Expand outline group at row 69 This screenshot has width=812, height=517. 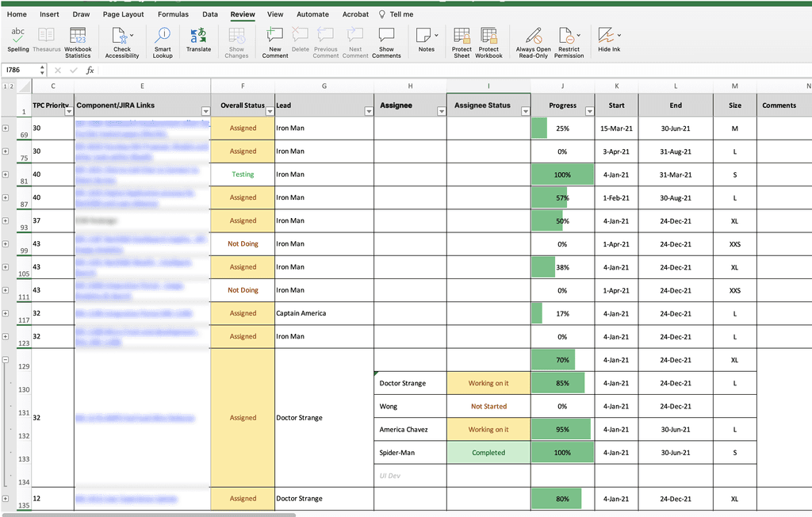[x=6, y=128]
